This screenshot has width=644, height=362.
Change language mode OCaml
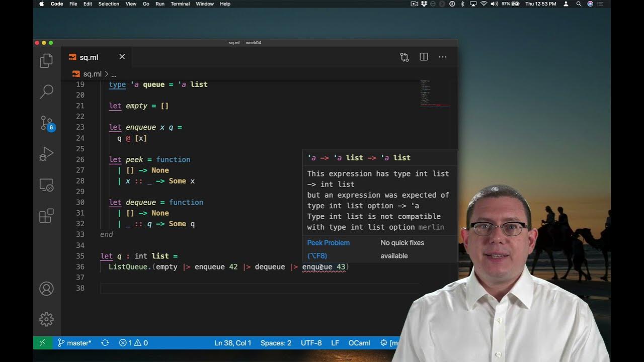pyautogui.click(x=359, y=343)
